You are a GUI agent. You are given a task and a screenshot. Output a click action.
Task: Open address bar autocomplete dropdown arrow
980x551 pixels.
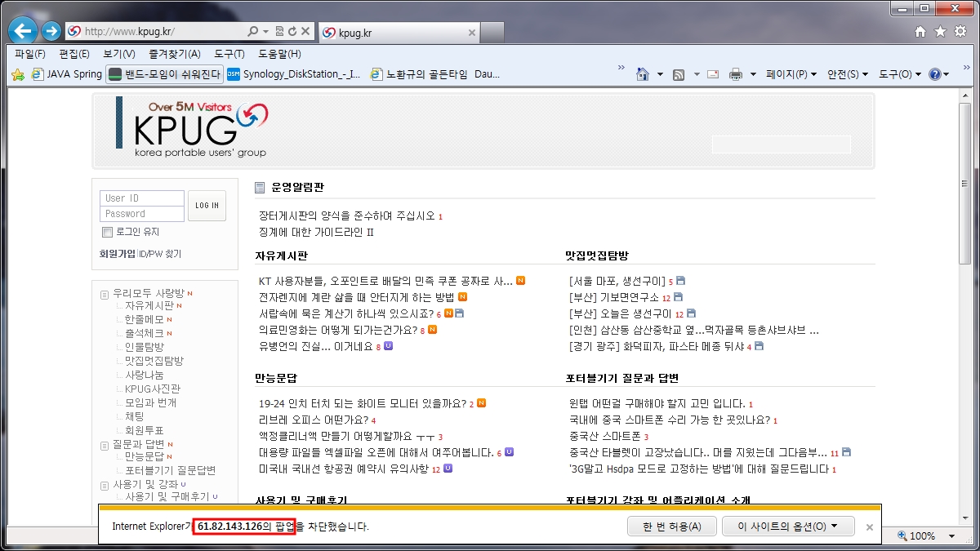point(266,32)
